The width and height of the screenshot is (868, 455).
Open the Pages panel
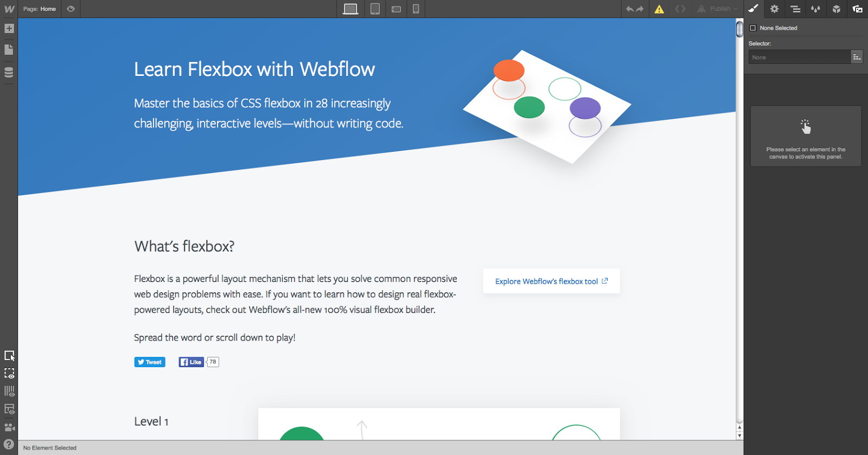tap(9, 50)
